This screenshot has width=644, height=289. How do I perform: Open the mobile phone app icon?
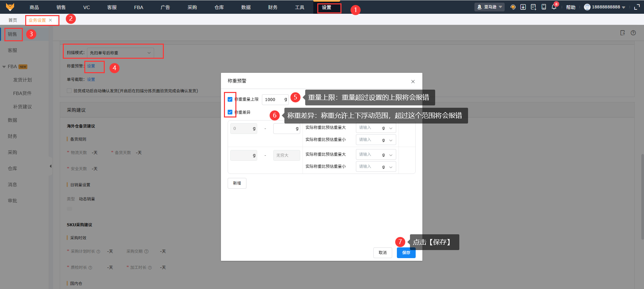[544, 7]
